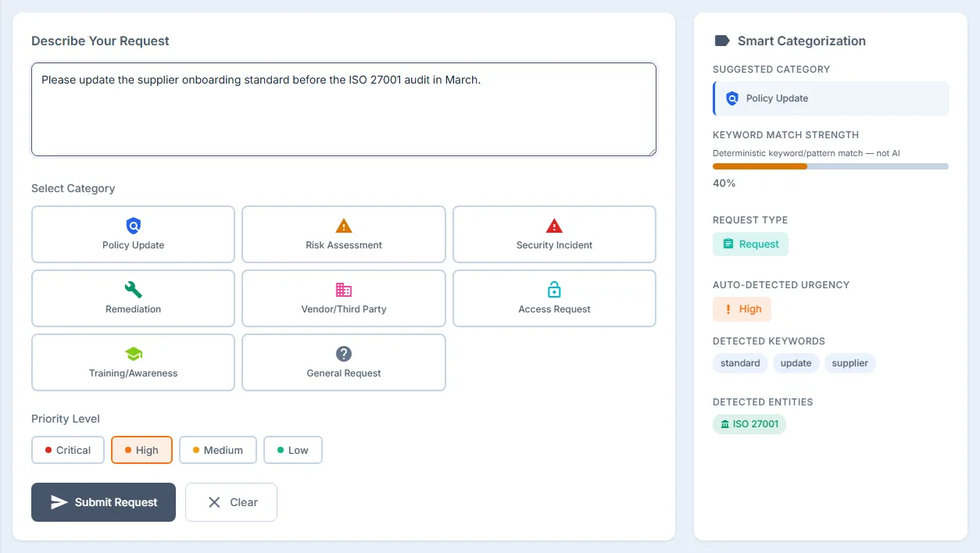Select the Low priority level
Screen dimensions: 980x553
point(293,450)
